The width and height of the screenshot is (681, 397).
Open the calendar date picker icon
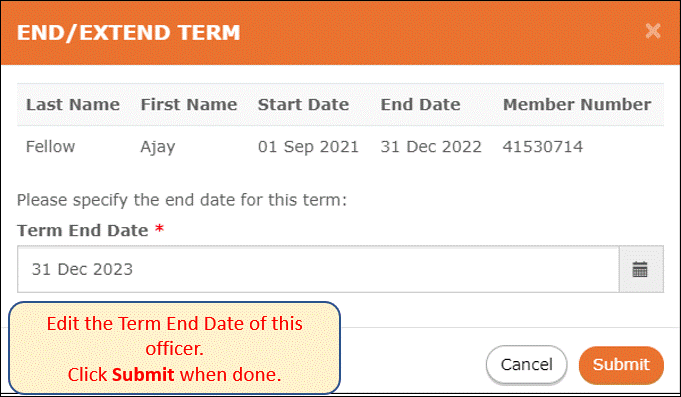tap(641, 269)
